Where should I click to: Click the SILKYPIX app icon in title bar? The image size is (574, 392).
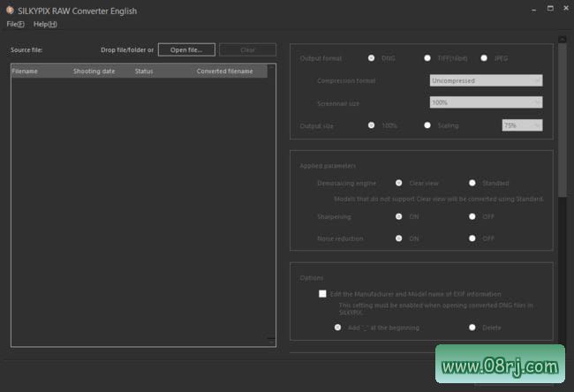10,11
